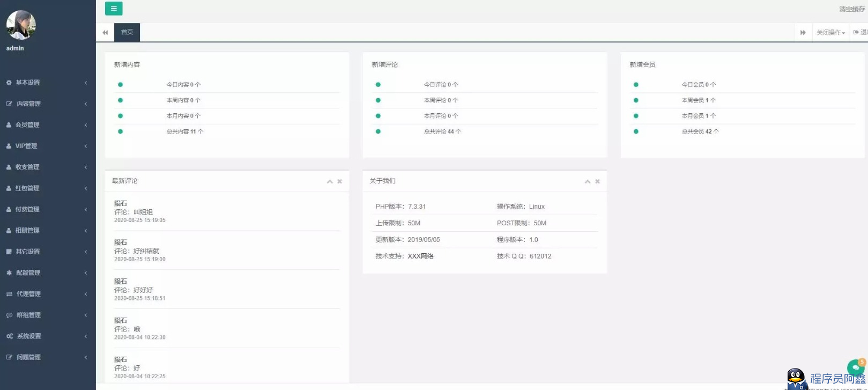Click 总共评论 44 个 row
Screen dimensions: 868x390
[x=485, y=131]
